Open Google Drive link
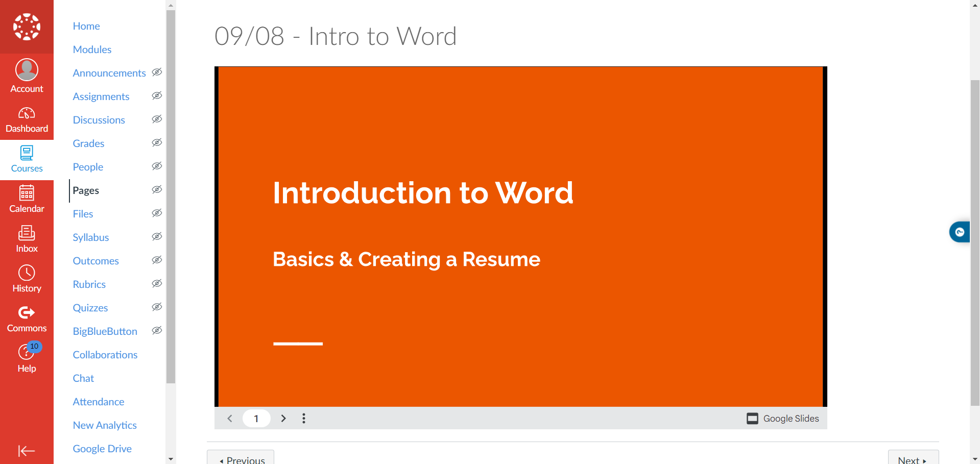Viewport: 980px width, 464px height. 102,449
